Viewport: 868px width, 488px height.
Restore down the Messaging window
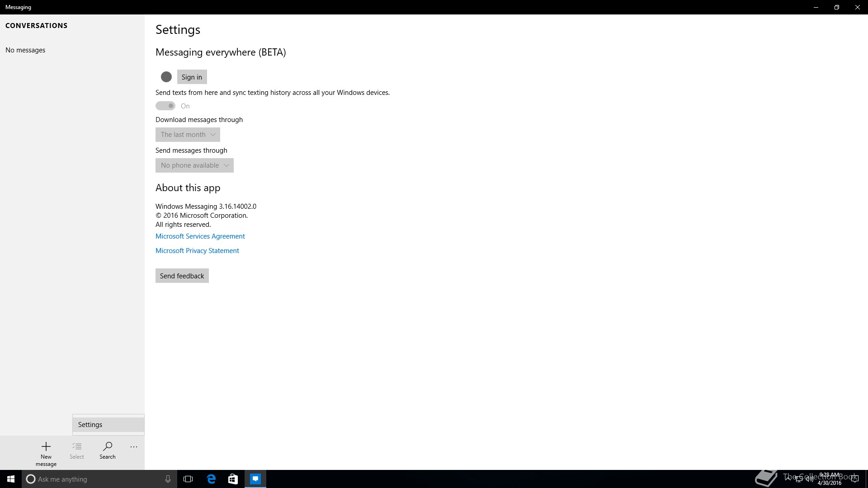[x=837, y=7]
